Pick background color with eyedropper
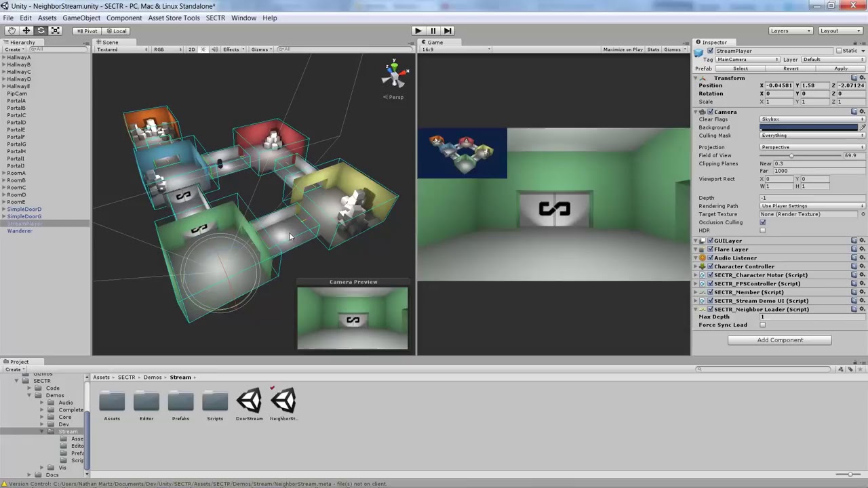This screenshot has height=488, width=868. [863, 127]
